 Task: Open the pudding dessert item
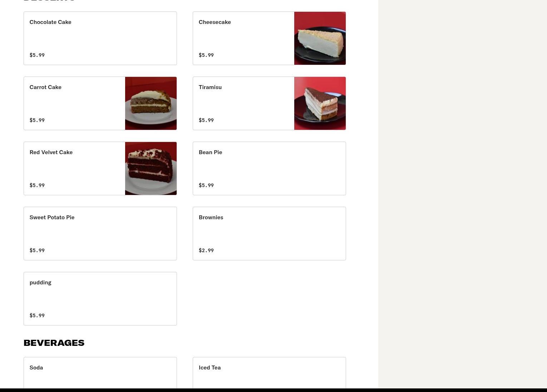pyautogui.click(x=100, y=299)
